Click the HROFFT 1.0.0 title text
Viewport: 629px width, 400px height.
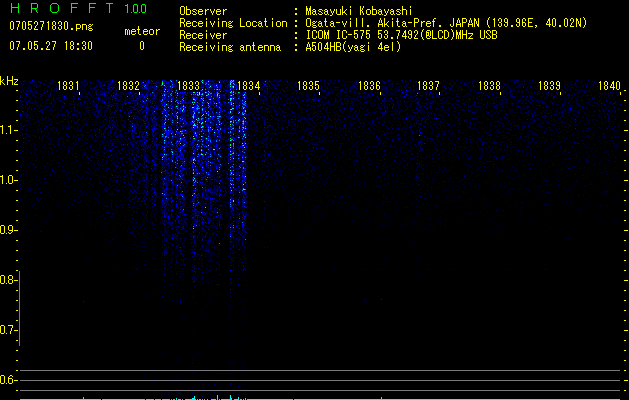coord(78,8)
